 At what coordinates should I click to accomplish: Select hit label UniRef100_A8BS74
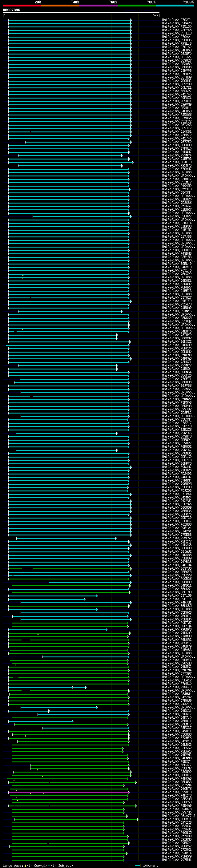[x=177, y=761]
